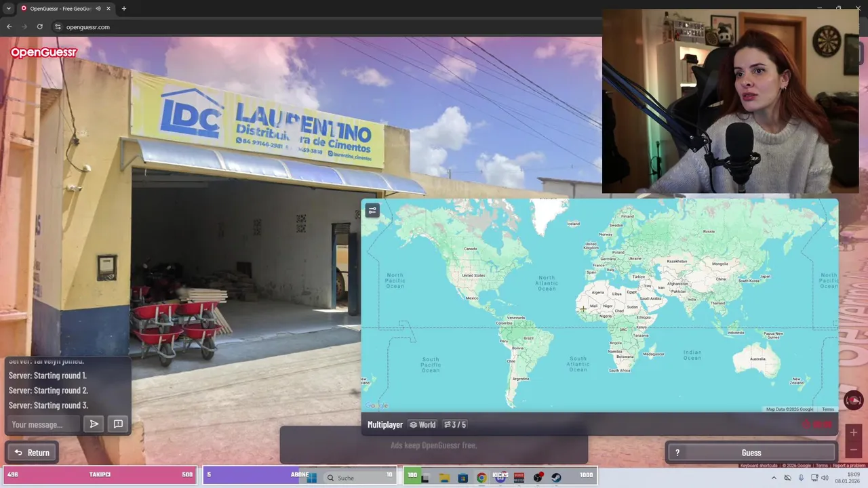Open Keyboard shortcuts link

[758, 466]
